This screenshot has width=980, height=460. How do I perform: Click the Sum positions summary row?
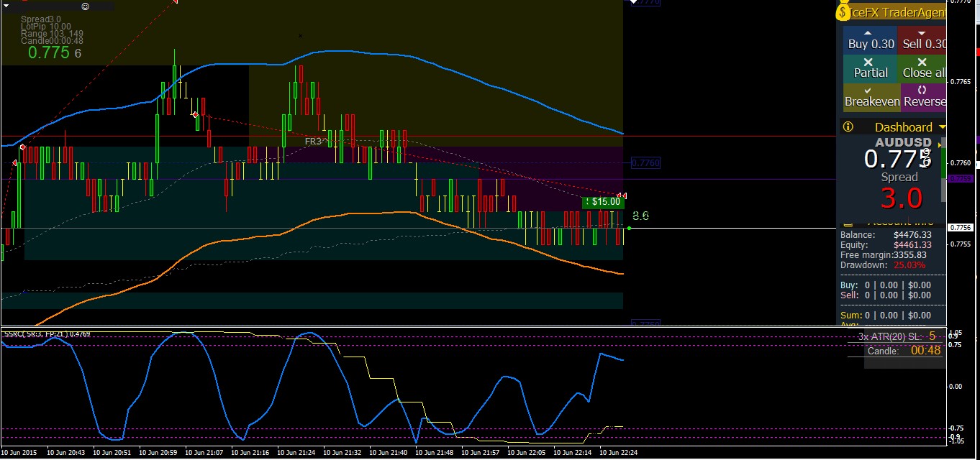point(886,316)
